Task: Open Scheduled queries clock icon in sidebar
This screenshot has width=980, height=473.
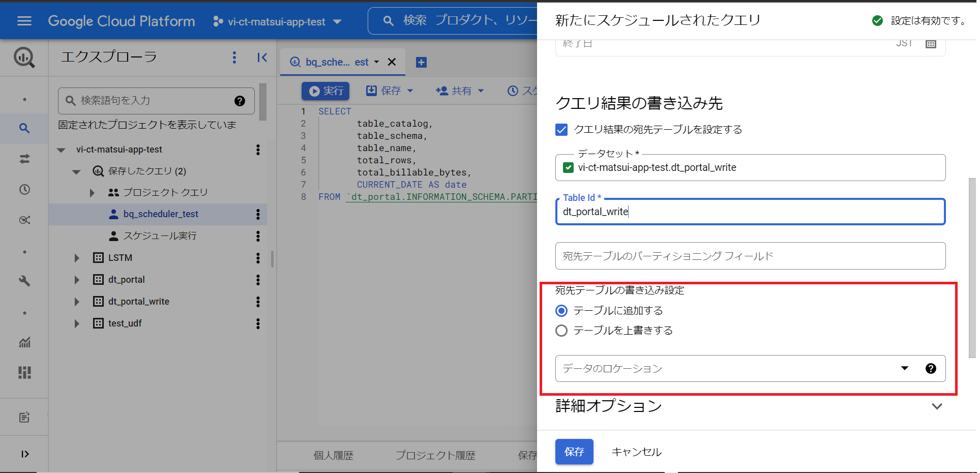Action: click(24, 190)
